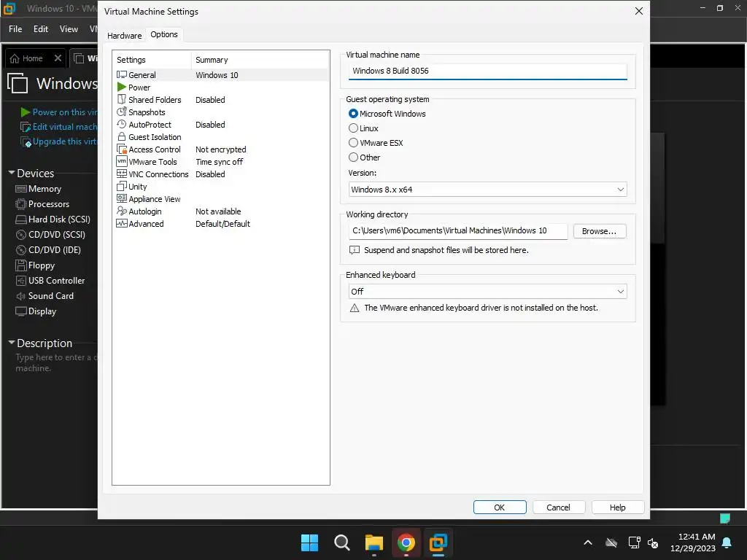
Task: Select the VNC Connections icon
Action: [122, 174]
